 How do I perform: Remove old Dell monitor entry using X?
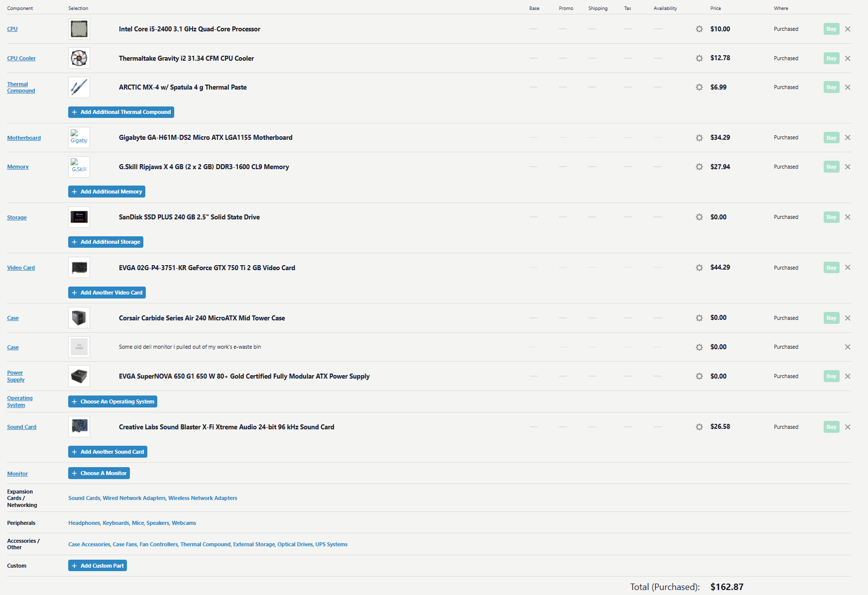(848, 347)
